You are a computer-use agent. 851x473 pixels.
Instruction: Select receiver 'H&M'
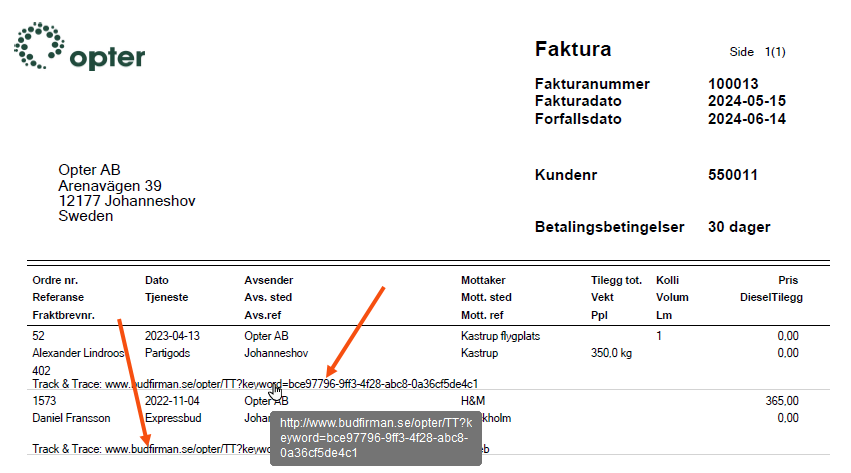(x=473, y=401)
